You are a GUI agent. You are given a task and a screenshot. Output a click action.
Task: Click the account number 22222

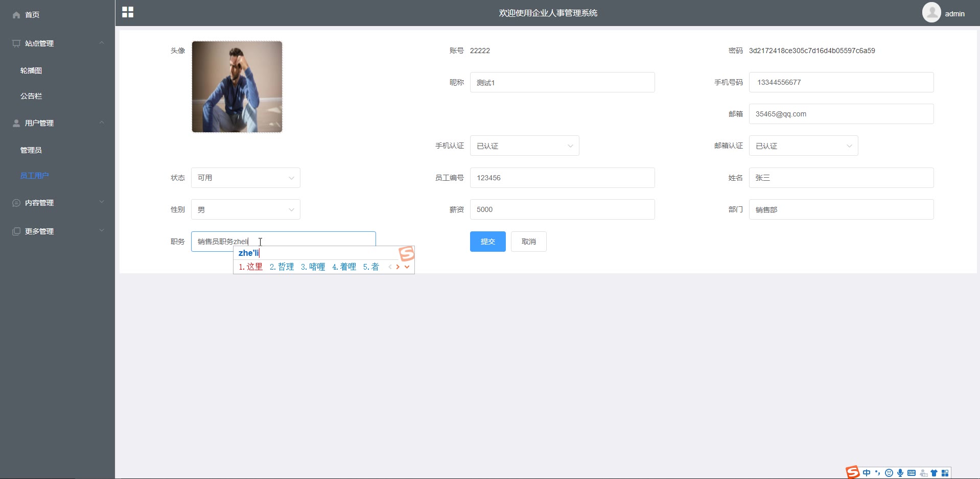pos(480,51)
